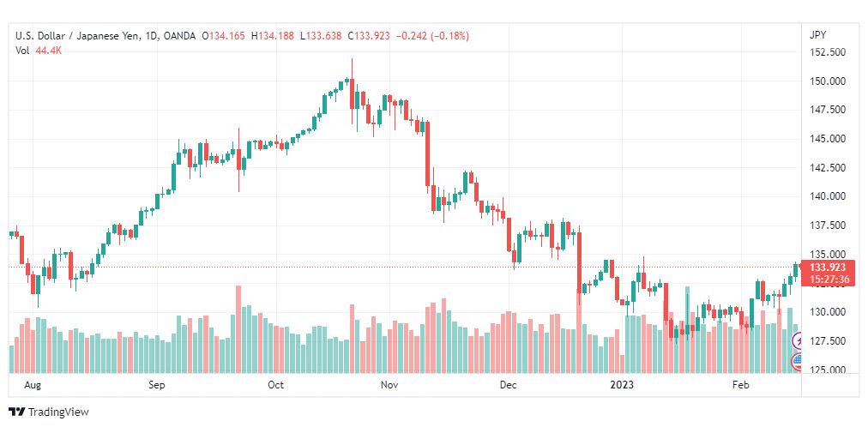
Task: Click the TradingView logo icon
Action: click(x=16, y=412)
